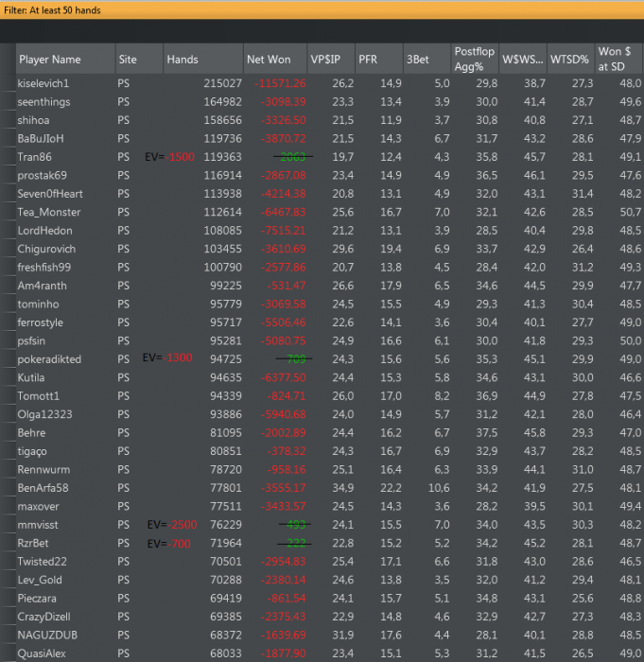The image size is (644, 662).
Task: Click net won value -6467,83
Action: [283, 212]
